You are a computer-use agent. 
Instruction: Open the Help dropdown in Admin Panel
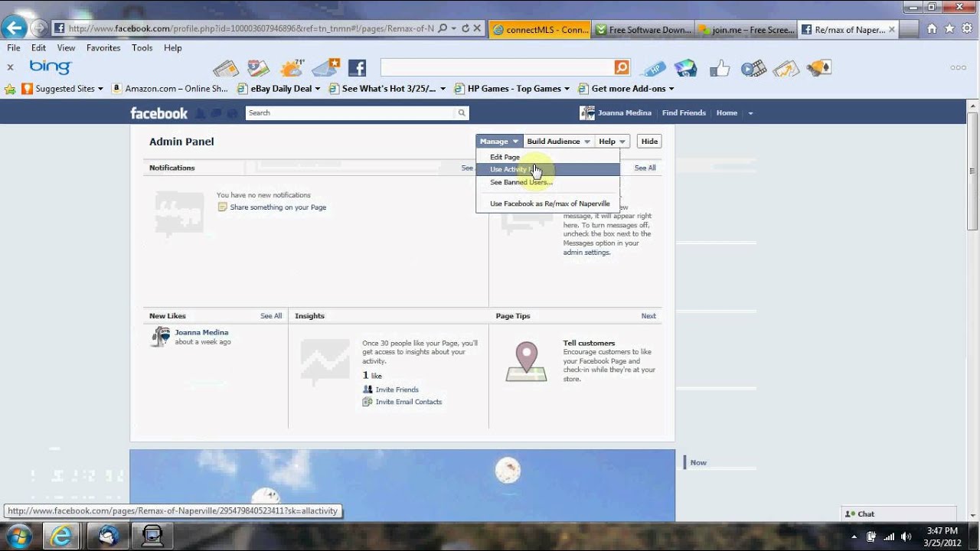point(612,141)
